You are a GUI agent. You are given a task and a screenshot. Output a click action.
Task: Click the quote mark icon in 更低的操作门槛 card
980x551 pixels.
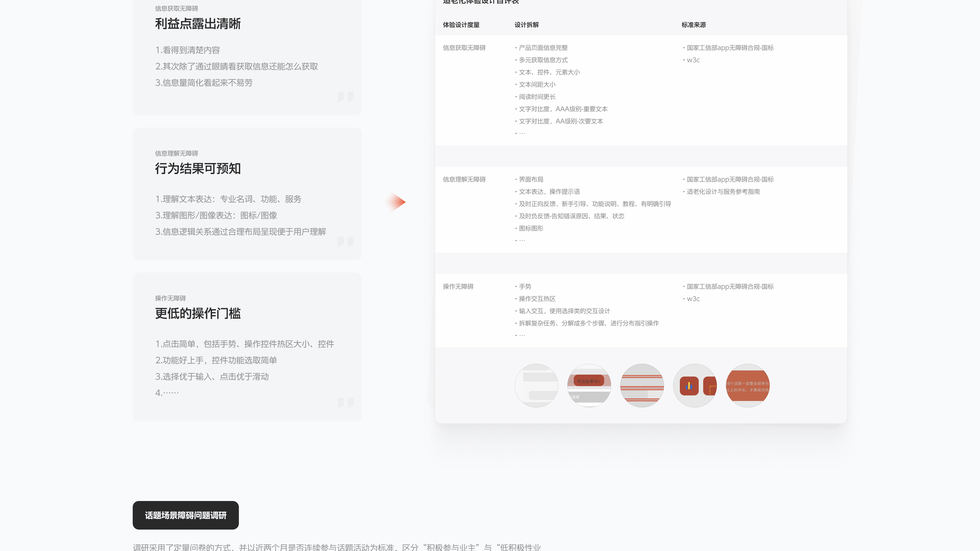point(346,403)
